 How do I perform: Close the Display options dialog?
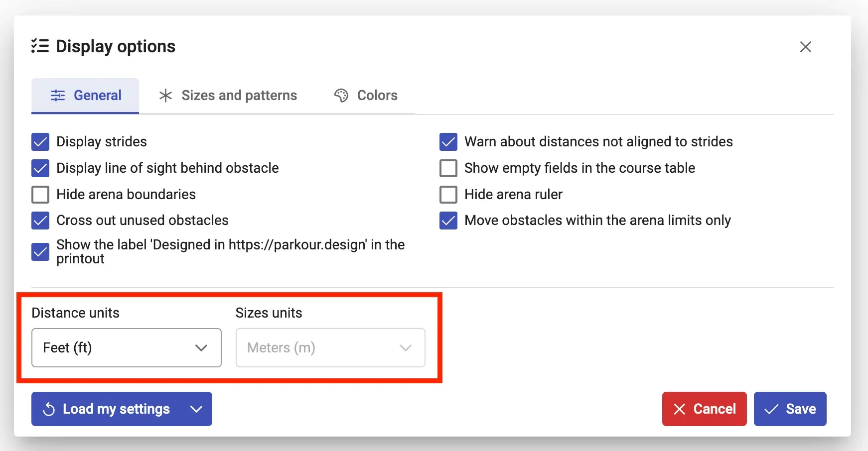pos(805,47)
